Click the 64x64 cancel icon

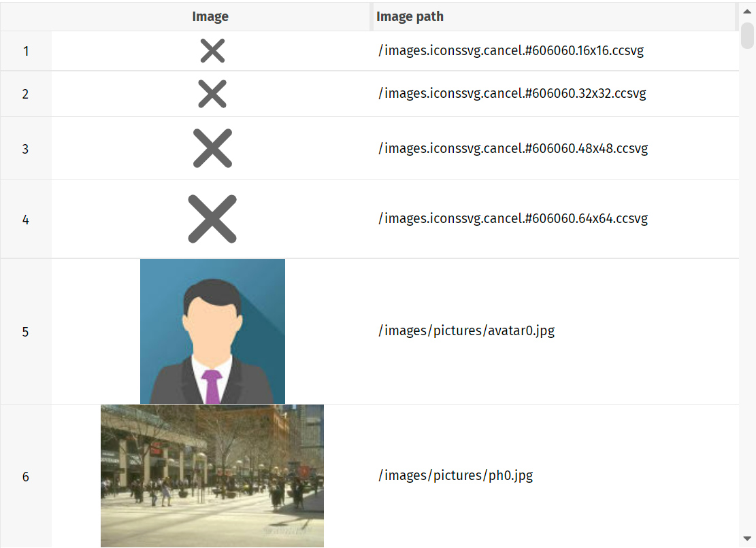pos(212,219)
